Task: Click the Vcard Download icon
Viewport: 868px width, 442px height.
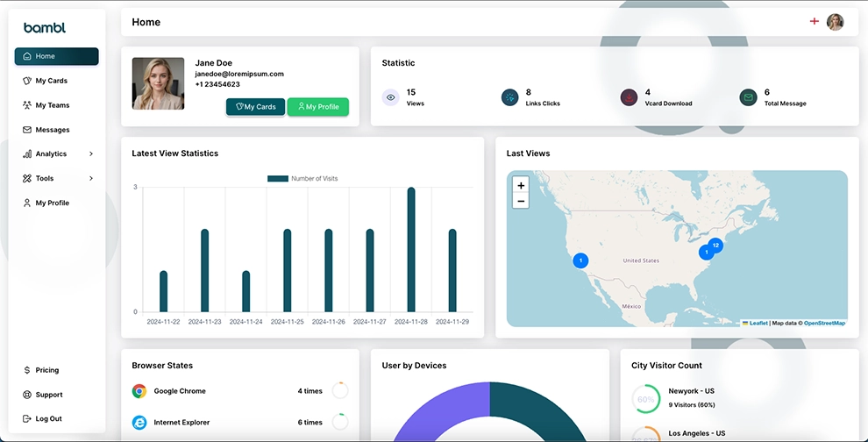Action: click(629, 97)
